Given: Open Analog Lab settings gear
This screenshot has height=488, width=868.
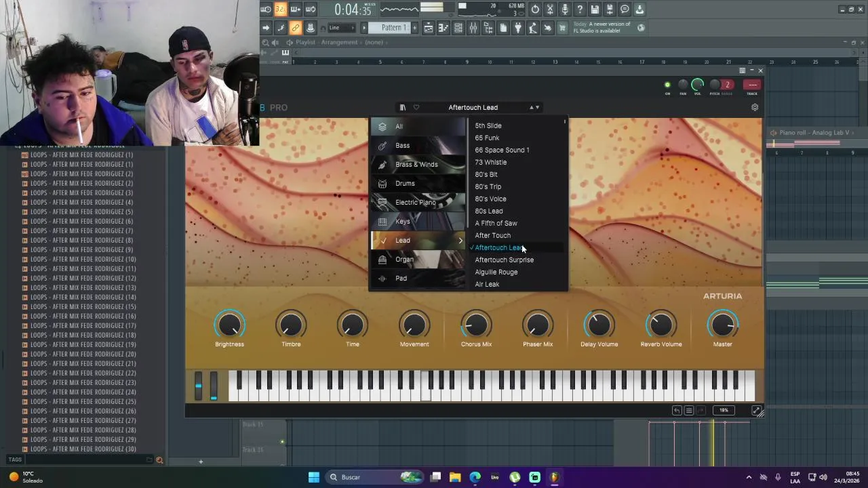Looking at the screenshot, I should click(x=755, y=107).
